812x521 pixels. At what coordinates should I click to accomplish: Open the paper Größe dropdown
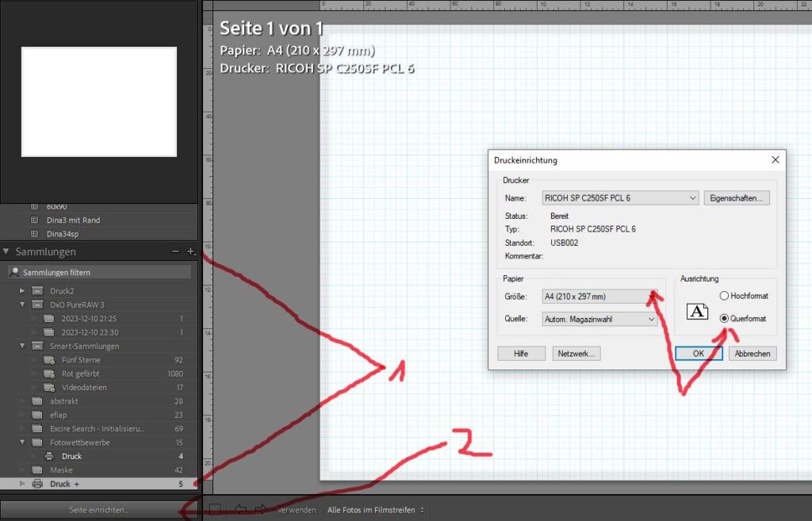click(600, 297)
